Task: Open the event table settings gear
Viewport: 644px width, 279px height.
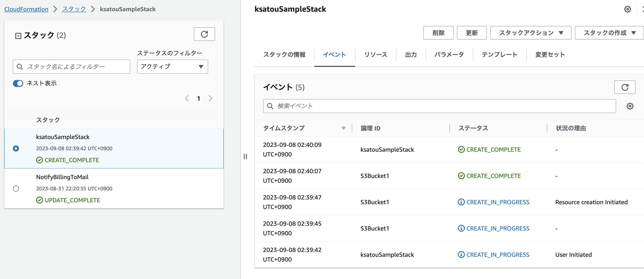Action: point(630,106)
